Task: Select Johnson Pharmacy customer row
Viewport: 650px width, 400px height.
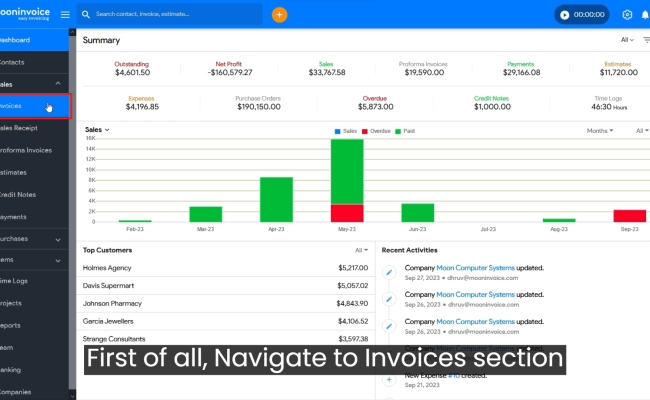Action: (x=225, y=303)
